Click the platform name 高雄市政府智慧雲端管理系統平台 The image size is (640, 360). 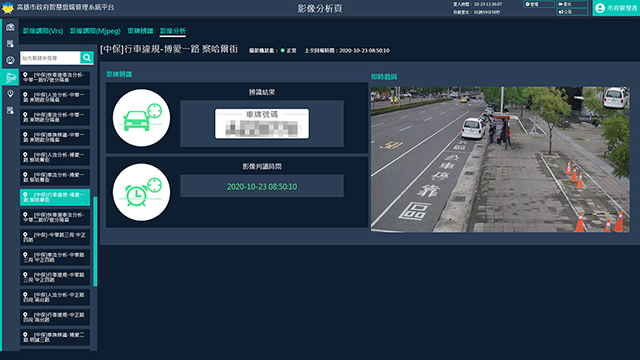tap(65, 7)
